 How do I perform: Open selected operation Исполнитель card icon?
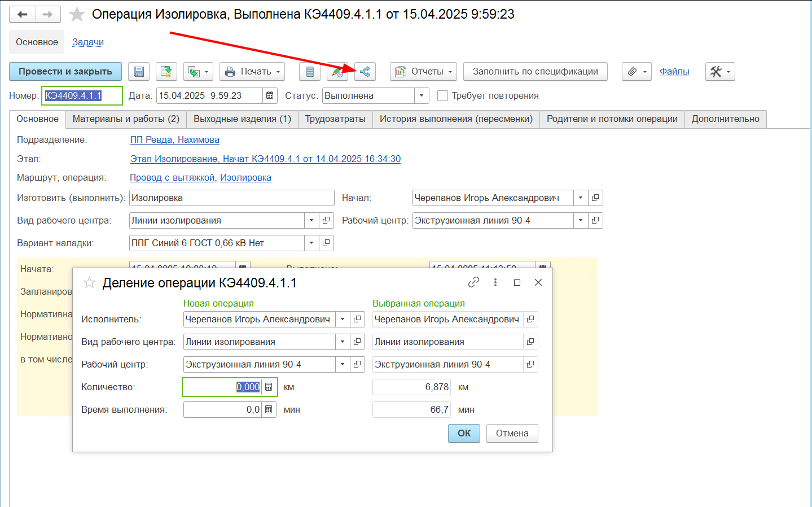point(530,320)
